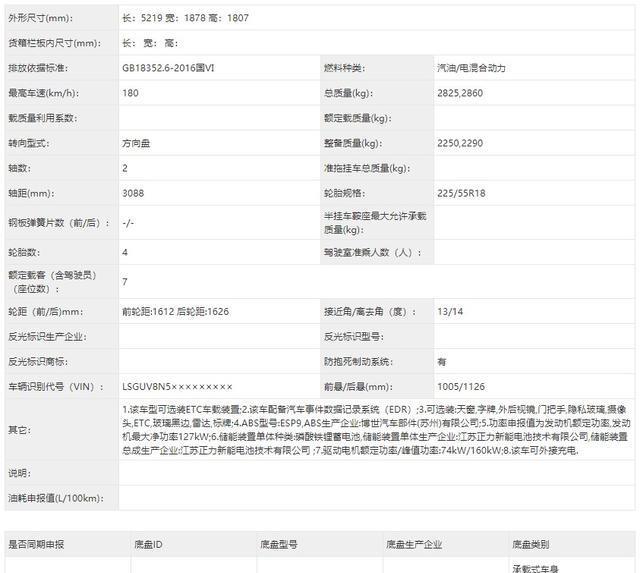Select steering type 方向盘

coord(136,143)
